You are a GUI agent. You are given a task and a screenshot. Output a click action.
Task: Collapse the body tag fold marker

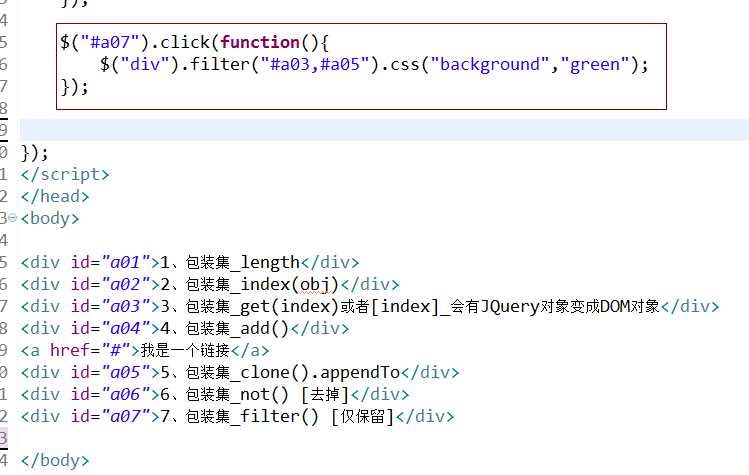click(12, 218)
